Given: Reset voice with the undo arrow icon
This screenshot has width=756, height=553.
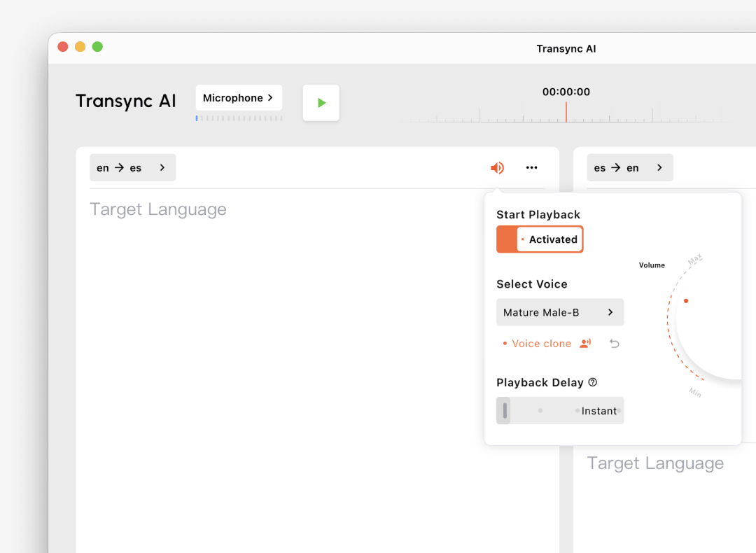Looking at the screenshot, I should [615, 344].
